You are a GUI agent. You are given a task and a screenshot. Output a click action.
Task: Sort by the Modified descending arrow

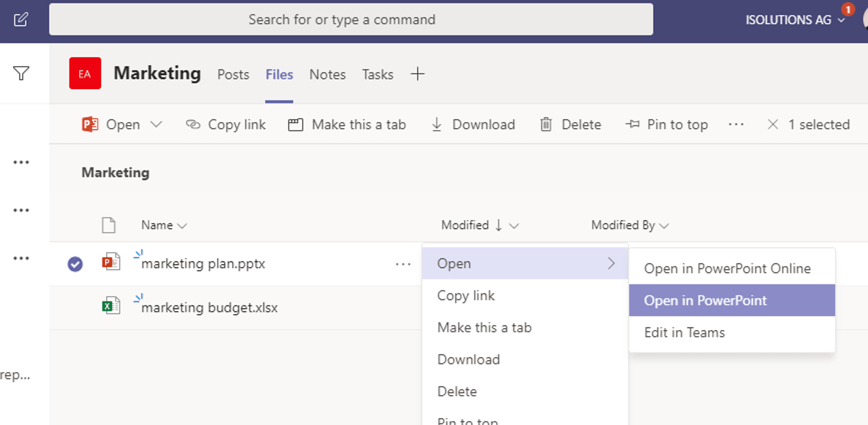tap(499, 225)
